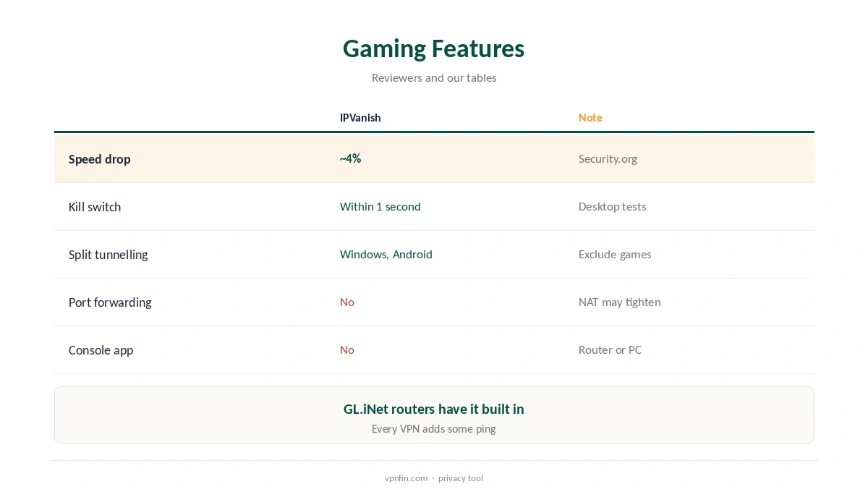Click the 'Note' column header

click(x=590, y=117)
